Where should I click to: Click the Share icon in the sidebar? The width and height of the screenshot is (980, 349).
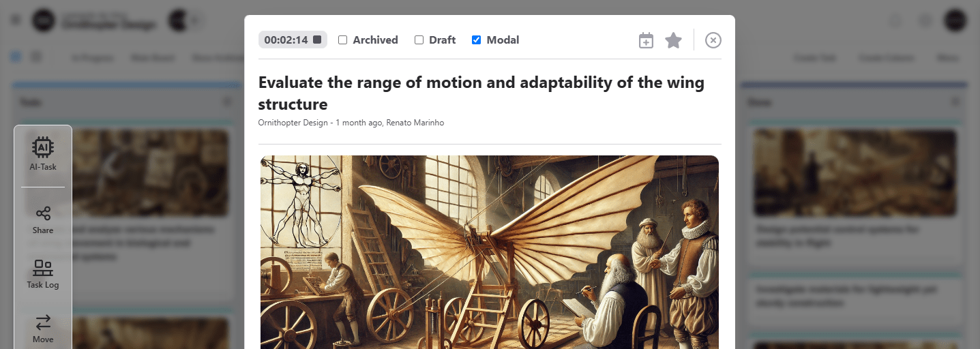tap(43, 219)
